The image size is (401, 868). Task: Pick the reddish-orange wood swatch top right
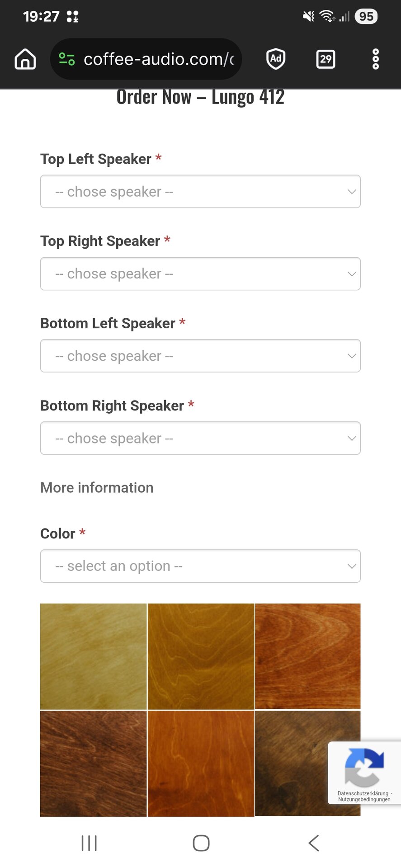tap(308, 656)
